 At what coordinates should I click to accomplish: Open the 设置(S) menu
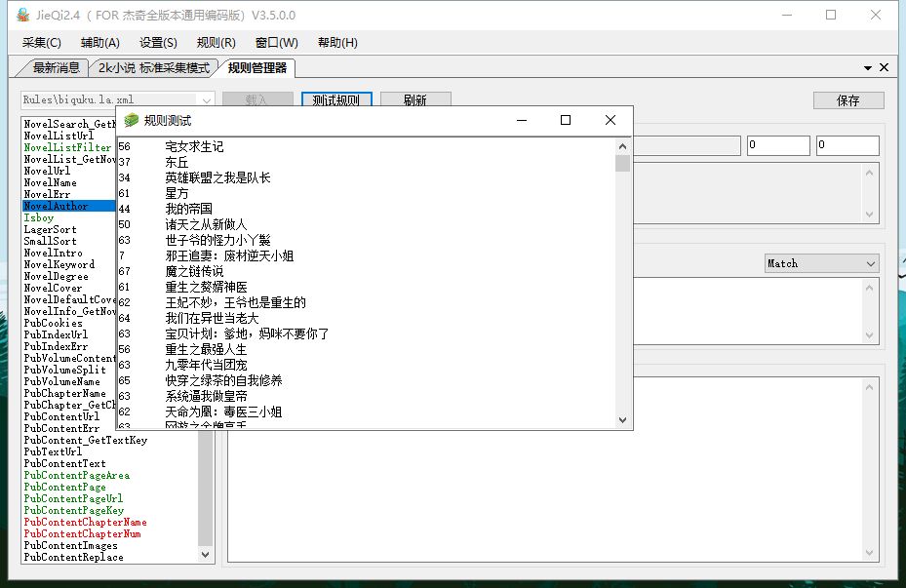pos(158,43)
